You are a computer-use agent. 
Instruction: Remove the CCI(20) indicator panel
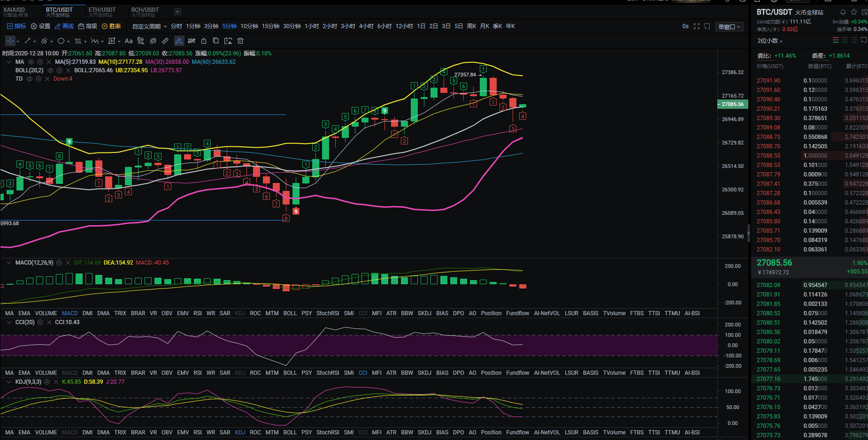click(49, 323)
